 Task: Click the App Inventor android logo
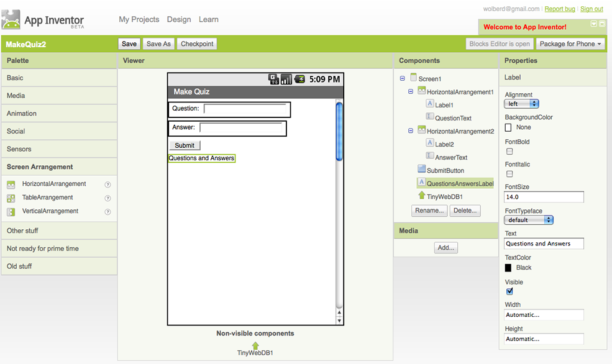11,19
